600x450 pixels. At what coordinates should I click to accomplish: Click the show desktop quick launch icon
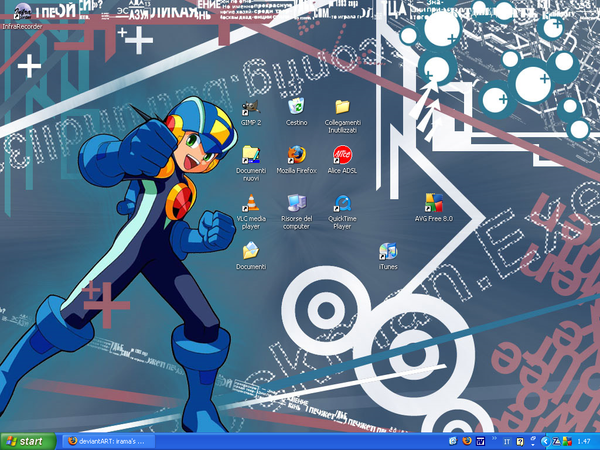coord(453,441)
